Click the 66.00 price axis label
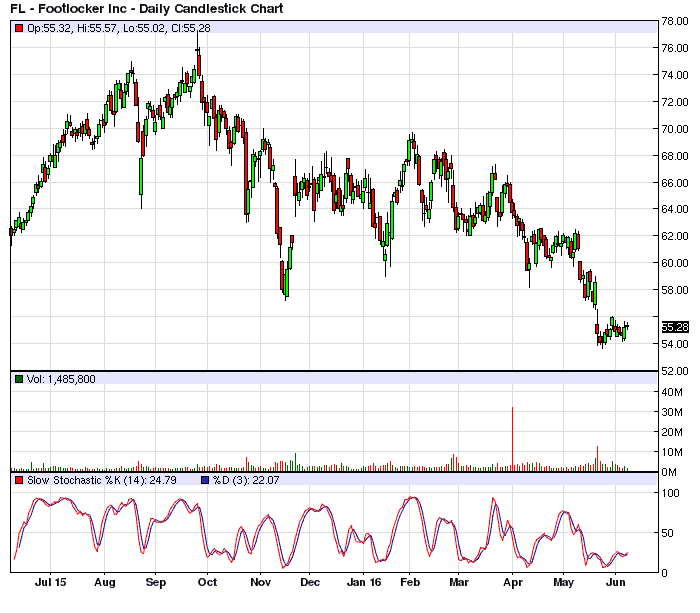Image resolution: width=700 pixels, height=613 pixels. (675, 183)
